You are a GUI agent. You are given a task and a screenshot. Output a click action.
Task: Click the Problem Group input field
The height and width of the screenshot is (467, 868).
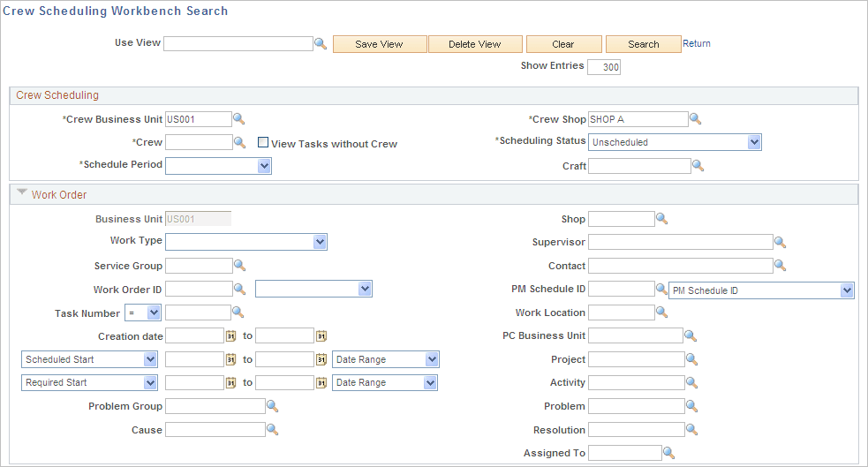(x=215, y=406)
